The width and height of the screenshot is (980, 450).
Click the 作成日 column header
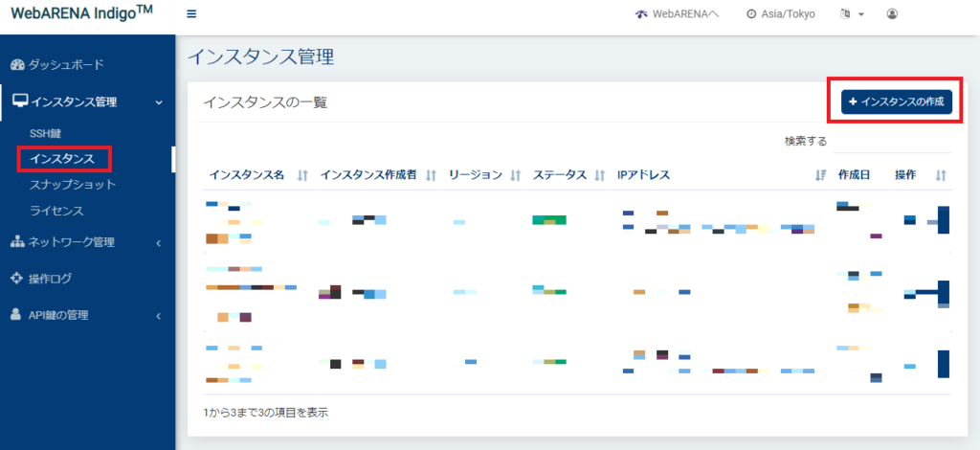point(855,175)
